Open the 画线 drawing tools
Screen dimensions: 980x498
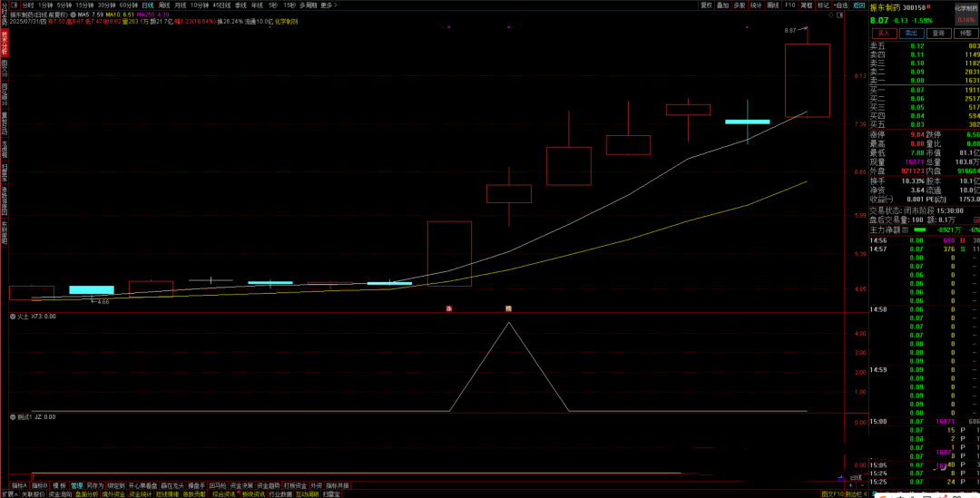point(773,5)
